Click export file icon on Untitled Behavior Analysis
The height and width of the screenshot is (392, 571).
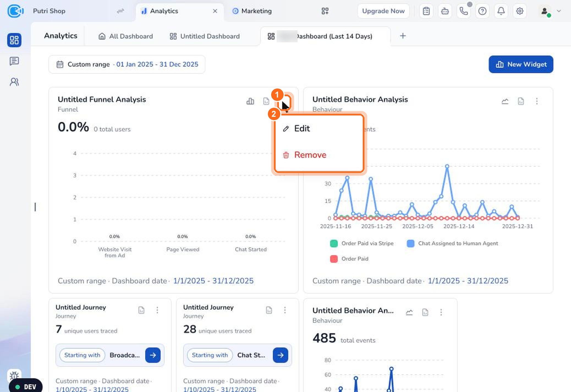521,101
